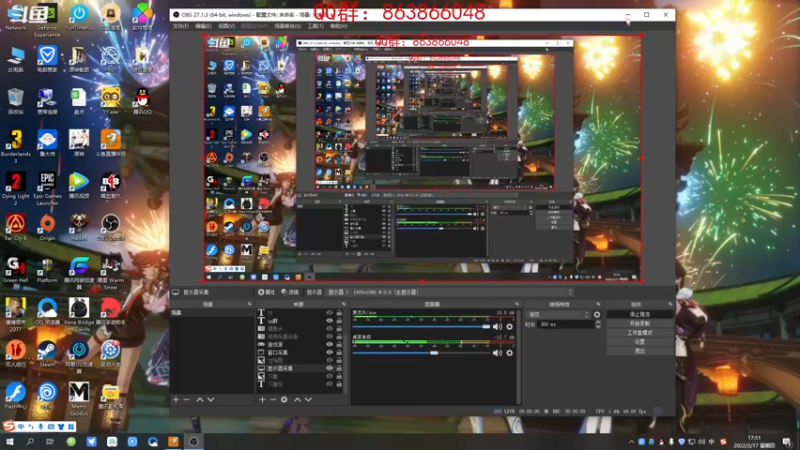Open source properties gear below sources list

[x=284, y=399]
